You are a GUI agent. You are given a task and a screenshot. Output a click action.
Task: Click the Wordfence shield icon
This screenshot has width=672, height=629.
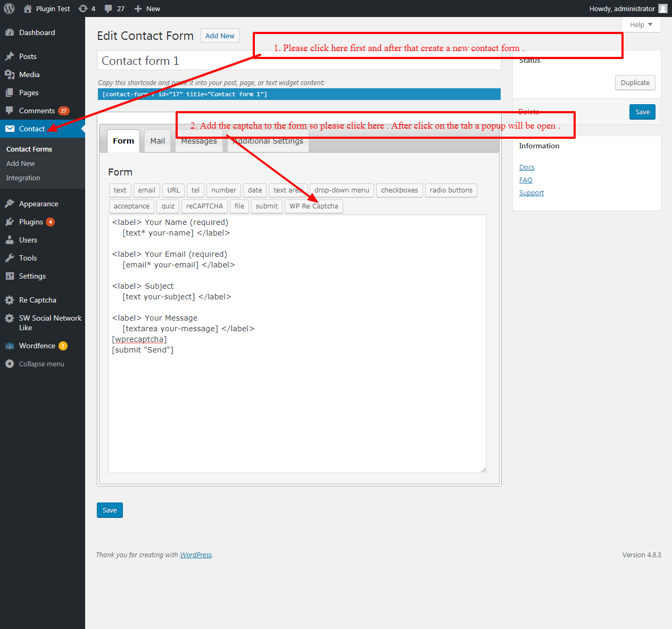tap(10, 346)
